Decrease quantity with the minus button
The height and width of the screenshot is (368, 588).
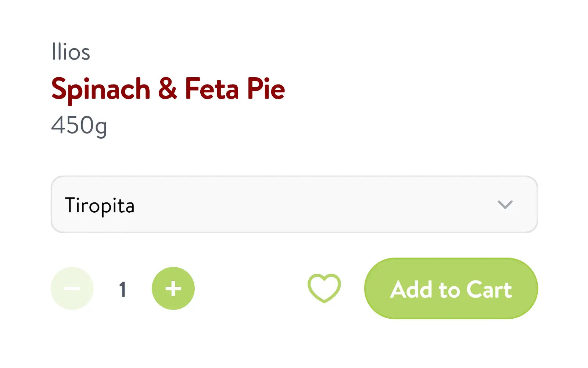[x=72, y=289]
